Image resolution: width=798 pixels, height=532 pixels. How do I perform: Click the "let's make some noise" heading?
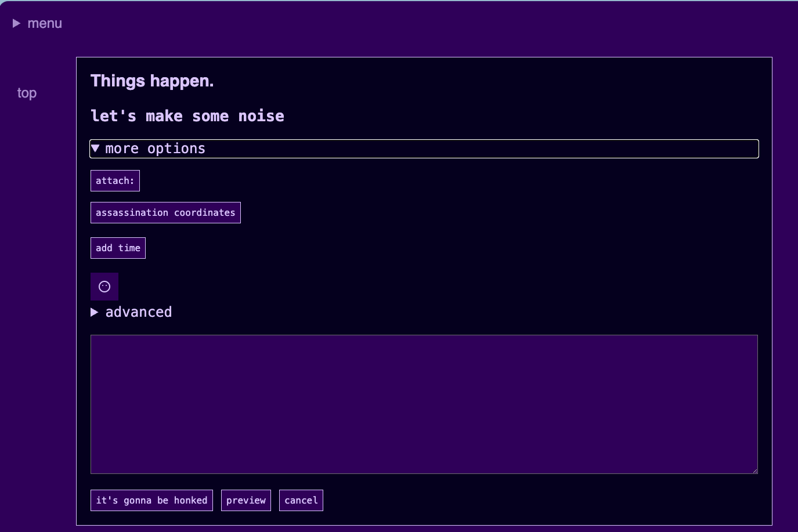pos(187,116)
